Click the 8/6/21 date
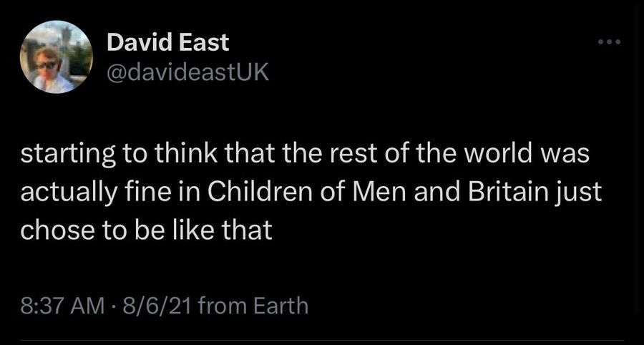 click(155, 306)
